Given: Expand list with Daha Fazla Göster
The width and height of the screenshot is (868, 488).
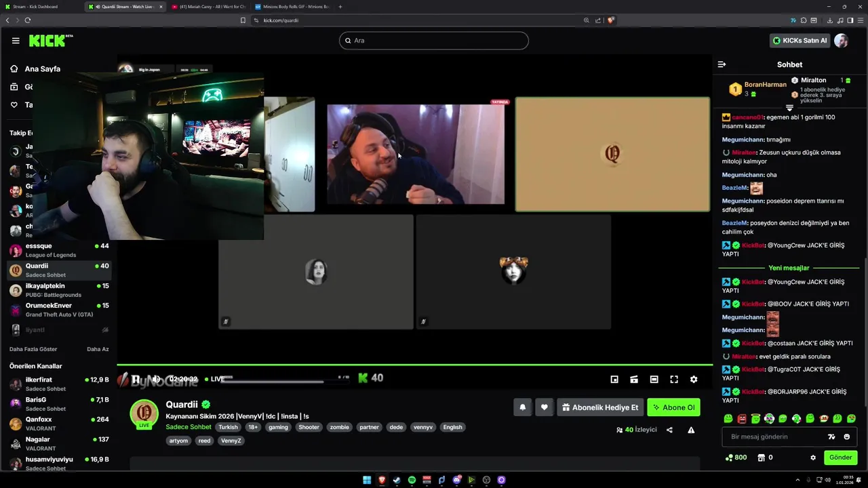Looking at the screenshot, I should pyautogui.click(x=33, y=349).
